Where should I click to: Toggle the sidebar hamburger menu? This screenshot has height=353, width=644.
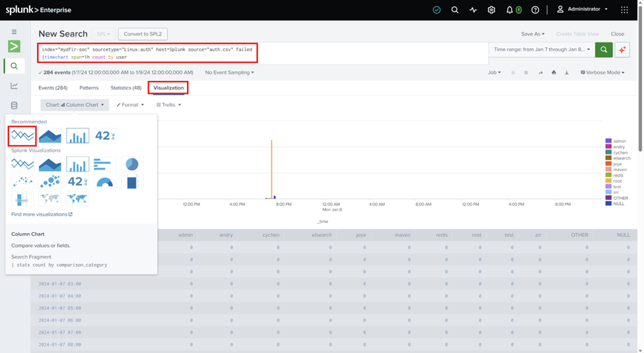(14, 32)
